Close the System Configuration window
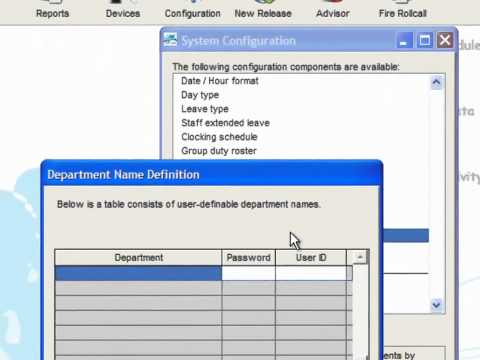480x360 pixels. click(x=445, y=41)
